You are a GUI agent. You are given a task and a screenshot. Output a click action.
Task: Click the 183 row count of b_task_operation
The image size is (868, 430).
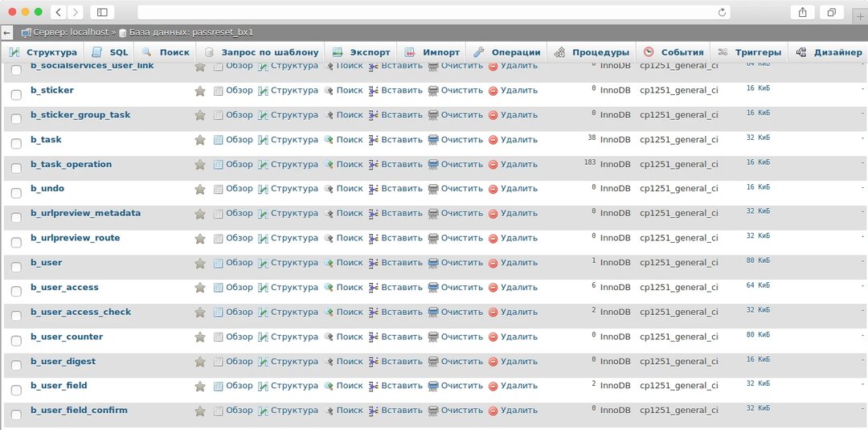pyautogui.click(x=590, y=162)
